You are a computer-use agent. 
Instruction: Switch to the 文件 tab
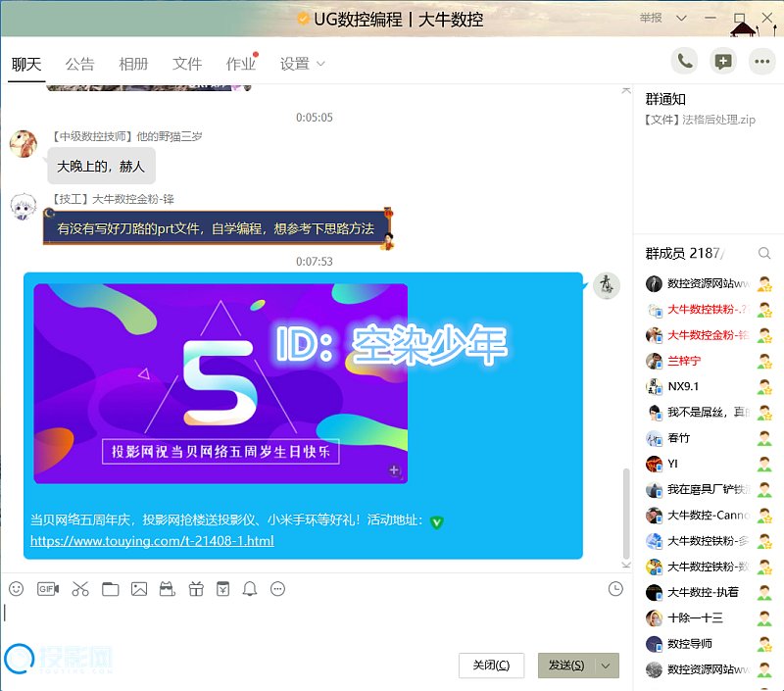(186, 65)
